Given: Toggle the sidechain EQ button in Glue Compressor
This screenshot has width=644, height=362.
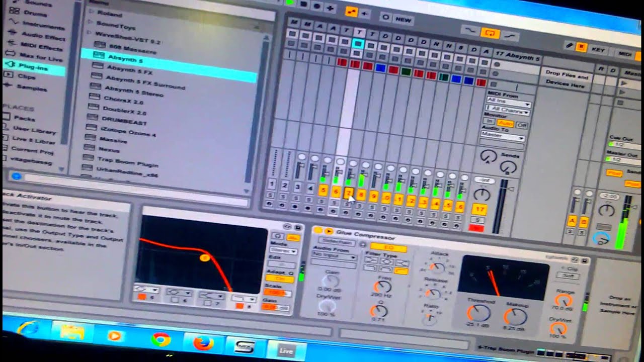Looking at the screenshot, I should point(388,247).
